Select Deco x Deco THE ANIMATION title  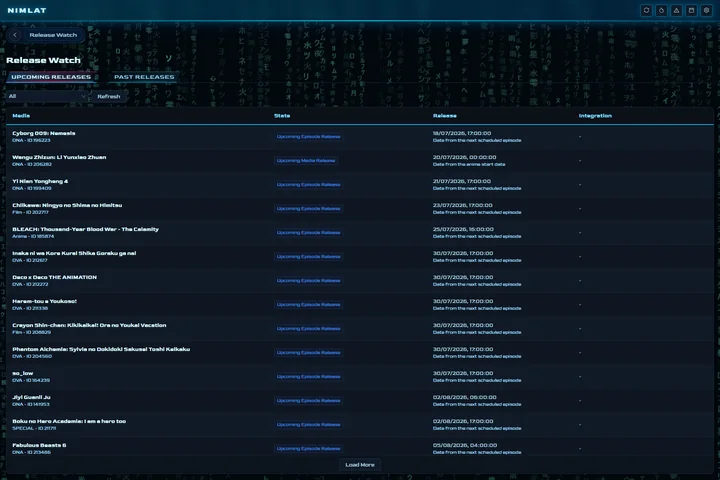(55, 277)
